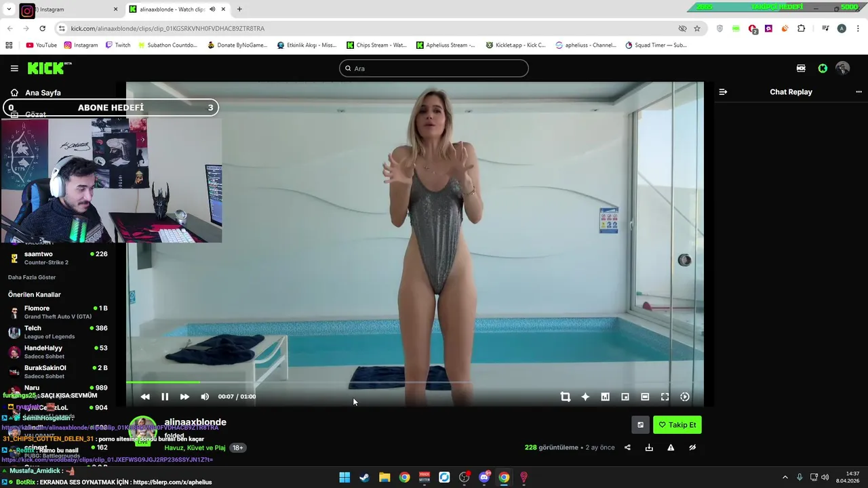Open Steam from the taskbar
Screen dimensions: 868x488
point(364,477)
